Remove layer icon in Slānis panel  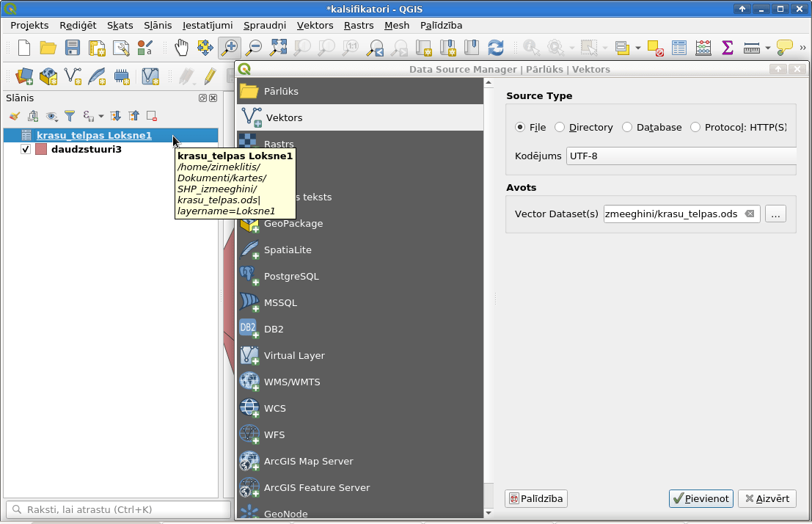point(152,116)
